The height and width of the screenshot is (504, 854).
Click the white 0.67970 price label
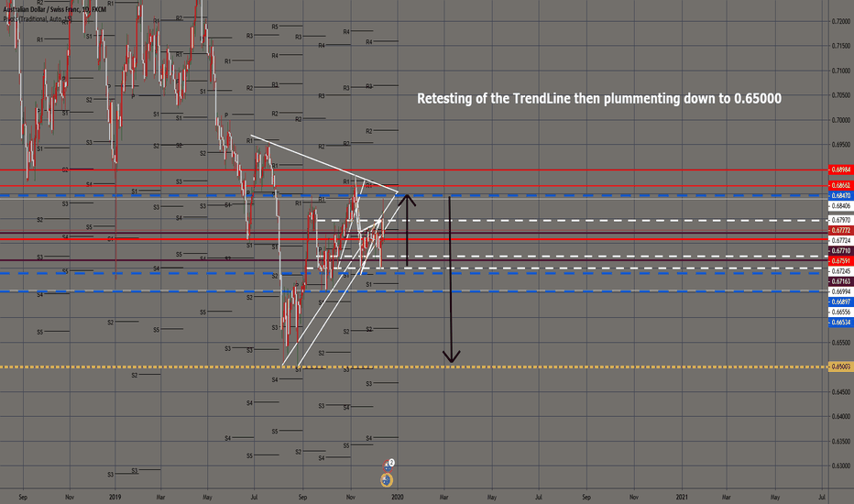(x=840, y=220)
